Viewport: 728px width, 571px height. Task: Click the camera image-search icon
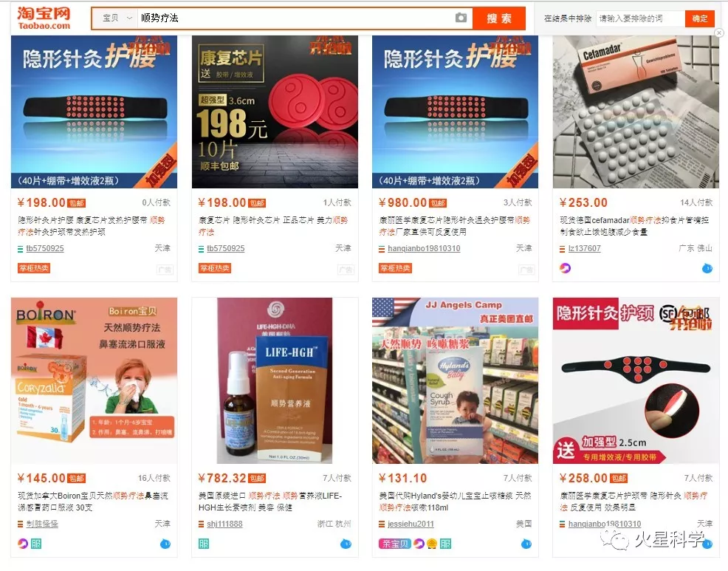tap(461, 18)
